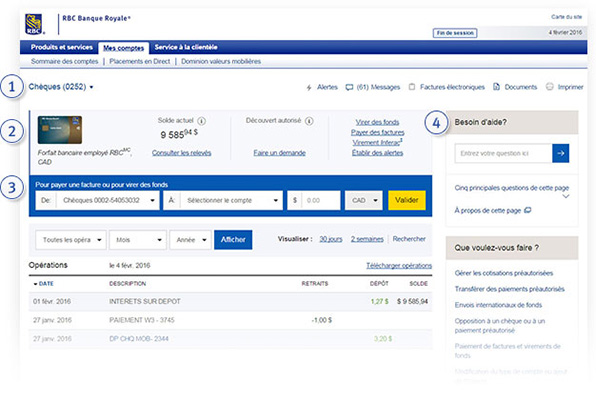The image size is (596, 404).
Task: Click Virement Interac link
Action: click(377, 143)
